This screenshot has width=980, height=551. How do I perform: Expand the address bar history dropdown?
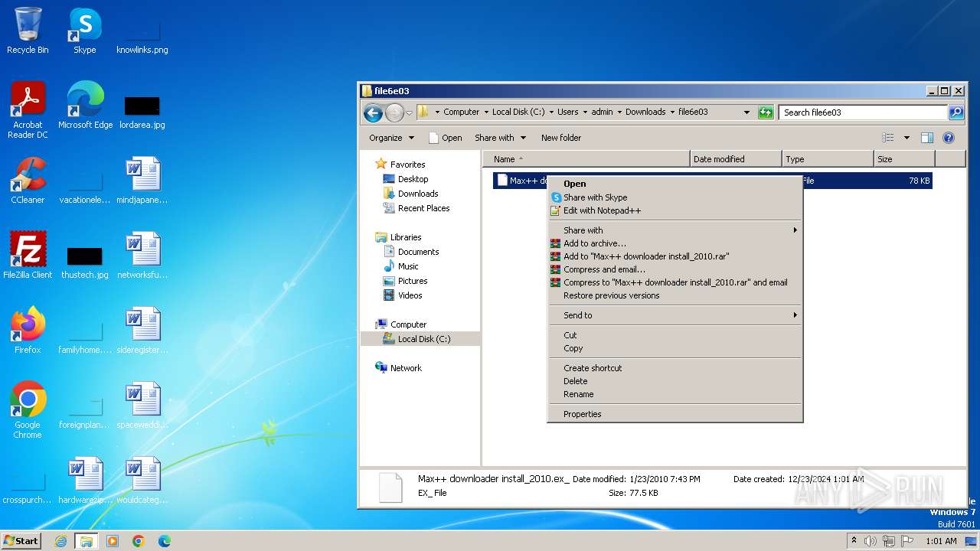[747, 112]
